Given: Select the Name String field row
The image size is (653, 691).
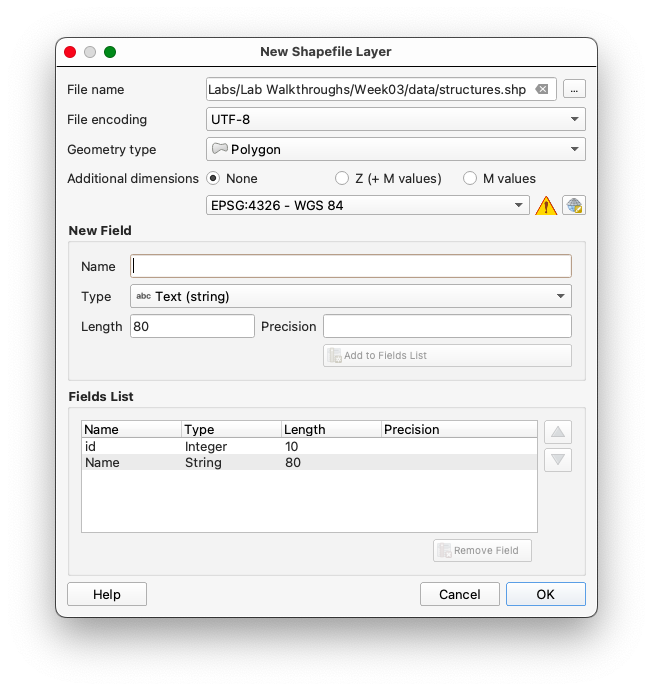Looking at the screenshot, I should pyautogui.click(x=200, y=462).
